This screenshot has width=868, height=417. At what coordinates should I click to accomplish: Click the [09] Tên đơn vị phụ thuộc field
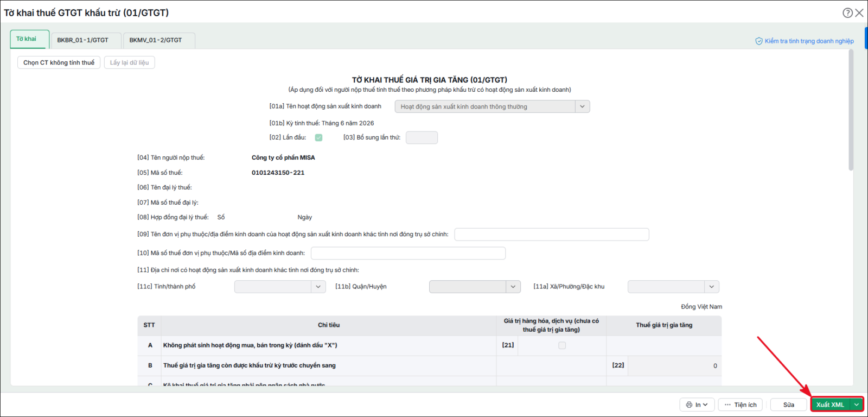[552, 235]
